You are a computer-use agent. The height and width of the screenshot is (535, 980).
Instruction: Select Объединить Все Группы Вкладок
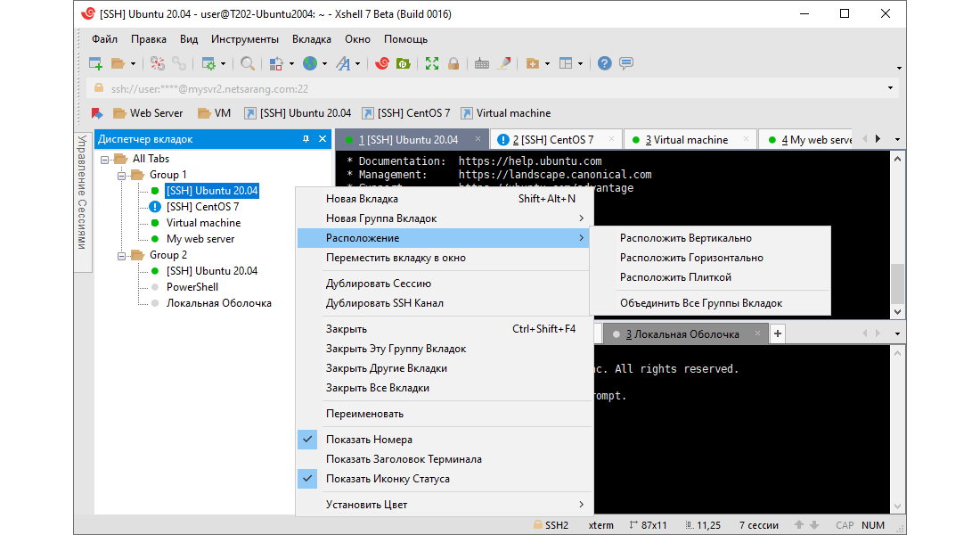pyautogui.click(x=710, y=303)
